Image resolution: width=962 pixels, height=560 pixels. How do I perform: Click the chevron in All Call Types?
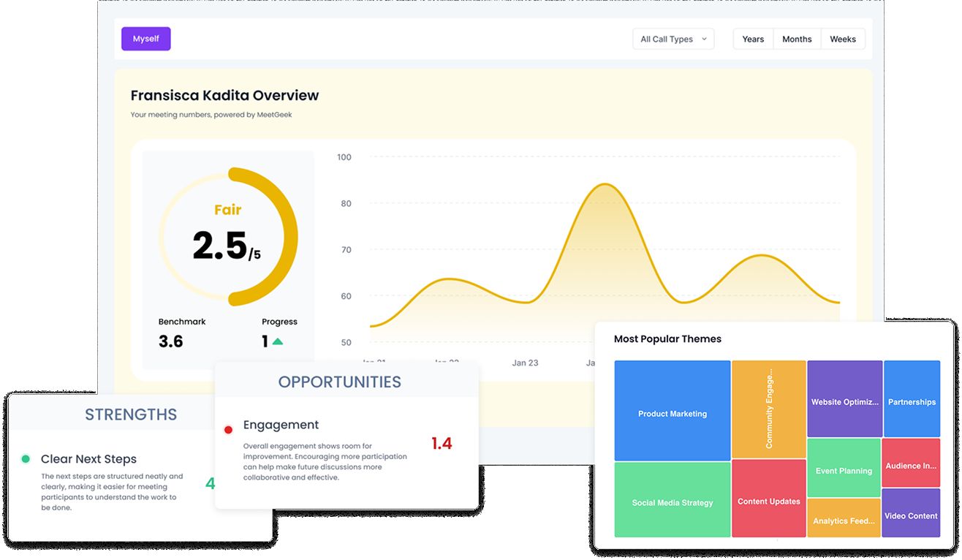pyautogui.click(x=704, y=39)
